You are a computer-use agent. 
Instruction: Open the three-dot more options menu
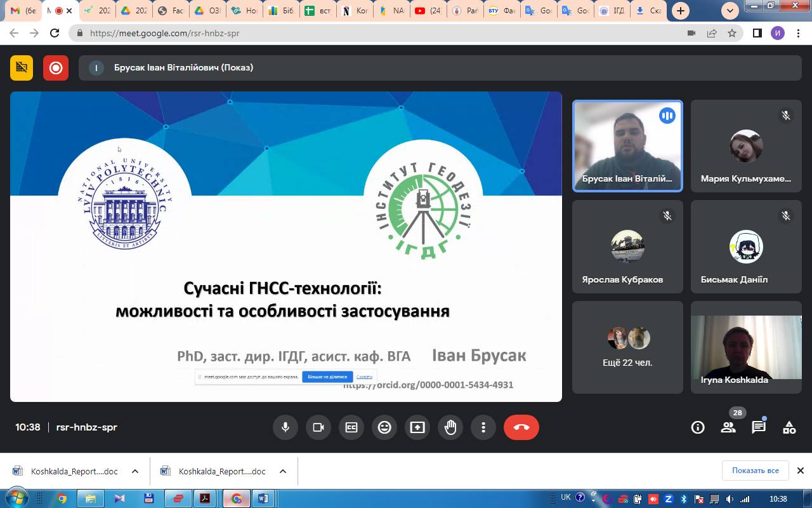point(483,427)
